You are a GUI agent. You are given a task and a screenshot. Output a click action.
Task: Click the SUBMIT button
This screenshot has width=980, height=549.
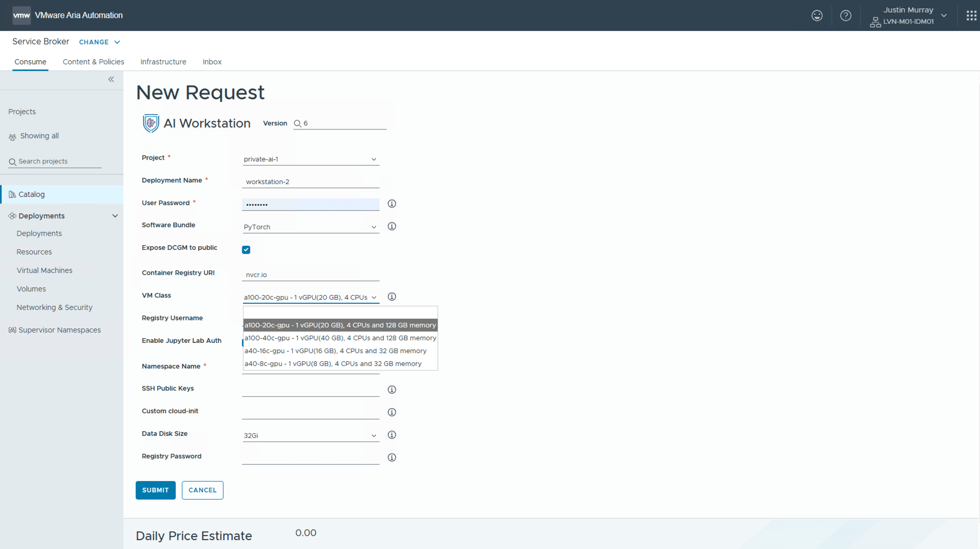click(x=155, y=490)
